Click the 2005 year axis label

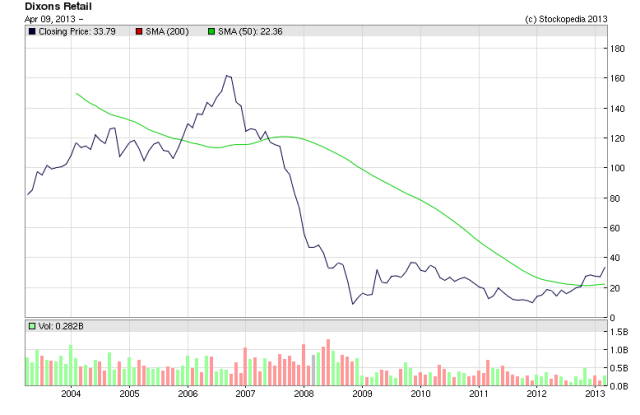[x=129, y=394]
